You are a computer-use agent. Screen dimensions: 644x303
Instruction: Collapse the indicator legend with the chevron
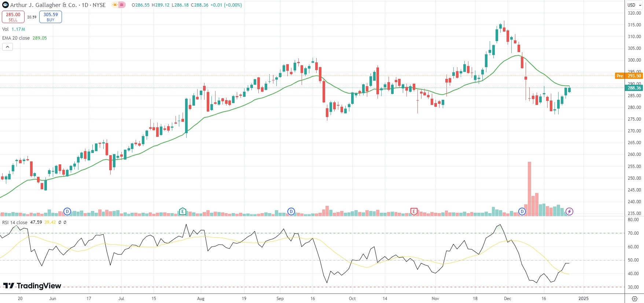pos(7,47)
